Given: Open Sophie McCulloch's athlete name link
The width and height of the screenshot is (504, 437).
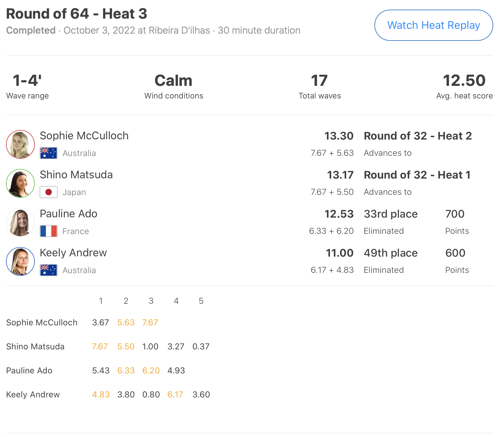Looking at the screenshot, I should 84,136.
